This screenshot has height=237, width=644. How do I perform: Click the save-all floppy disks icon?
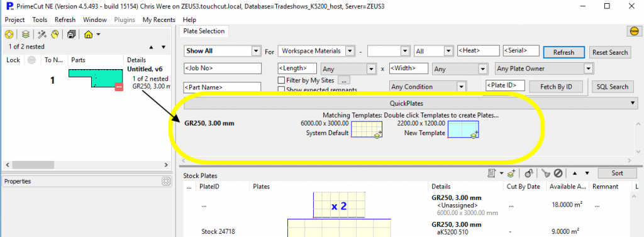coord(72,35)
